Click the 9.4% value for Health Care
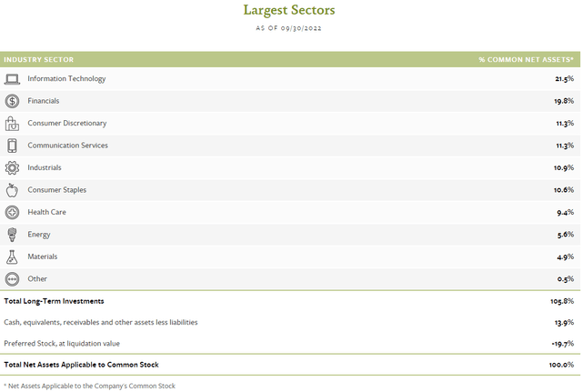Viewport: 582px width, 392px height. 566,212
